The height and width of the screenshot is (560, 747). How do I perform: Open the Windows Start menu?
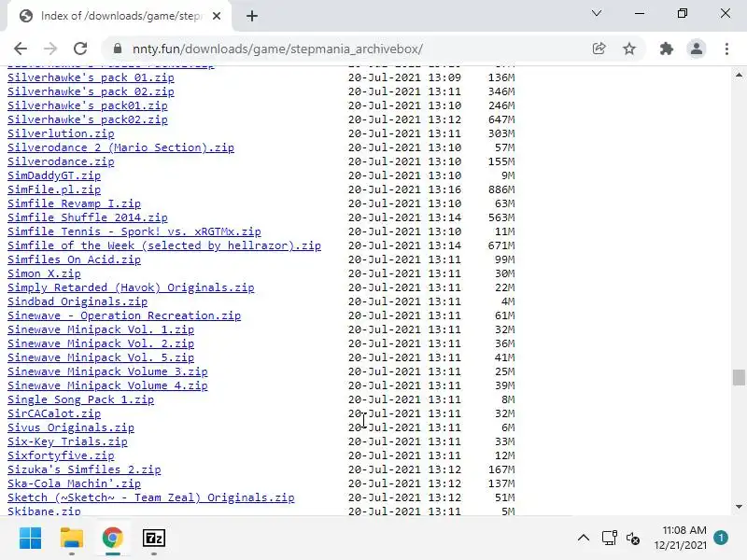coord(31,539)
